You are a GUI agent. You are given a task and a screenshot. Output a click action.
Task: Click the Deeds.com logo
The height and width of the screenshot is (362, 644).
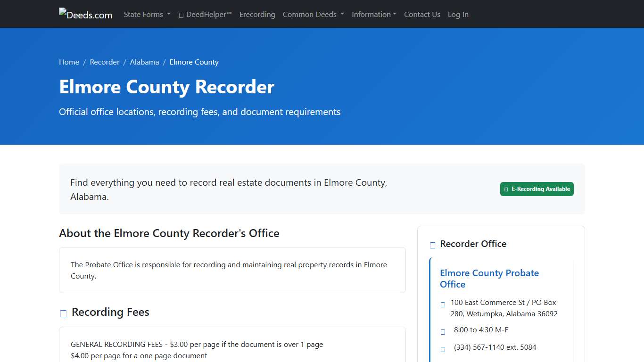coord(85,14)
